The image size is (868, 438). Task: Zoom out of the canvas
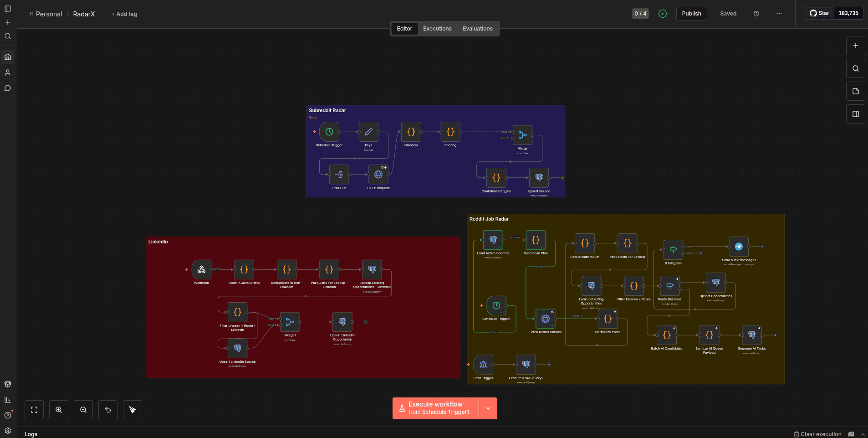[83, 409]
